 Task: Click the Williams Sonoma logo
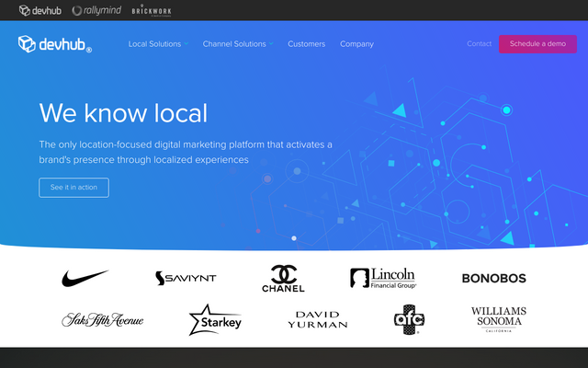pos(499,319)
